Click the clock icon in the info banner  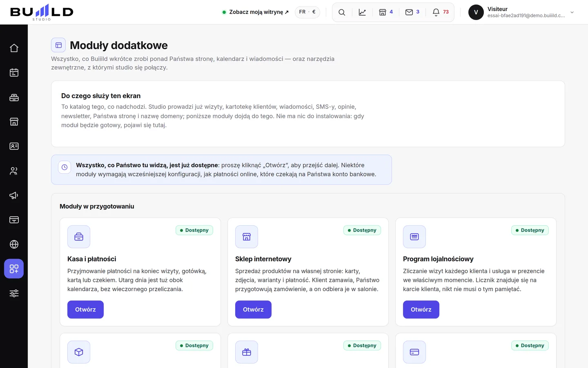[x=65, y=167]
